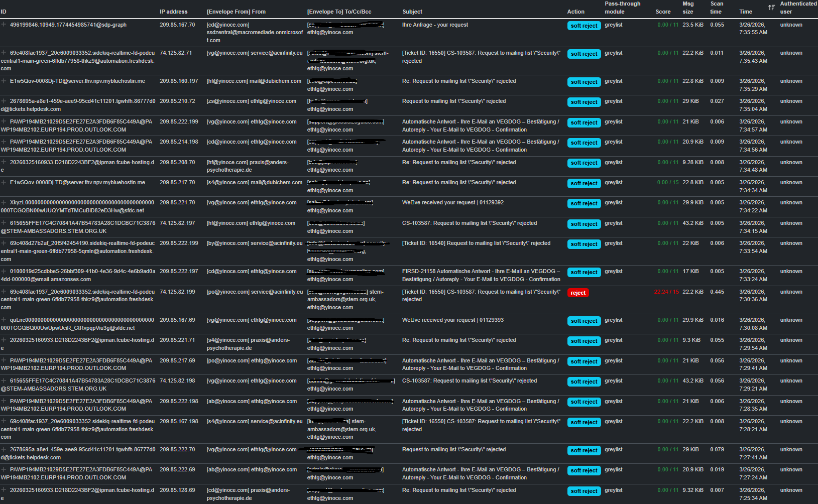Sort by Authenticated user column
This screenshot has height=504, width=818.
tap(798, 8)
